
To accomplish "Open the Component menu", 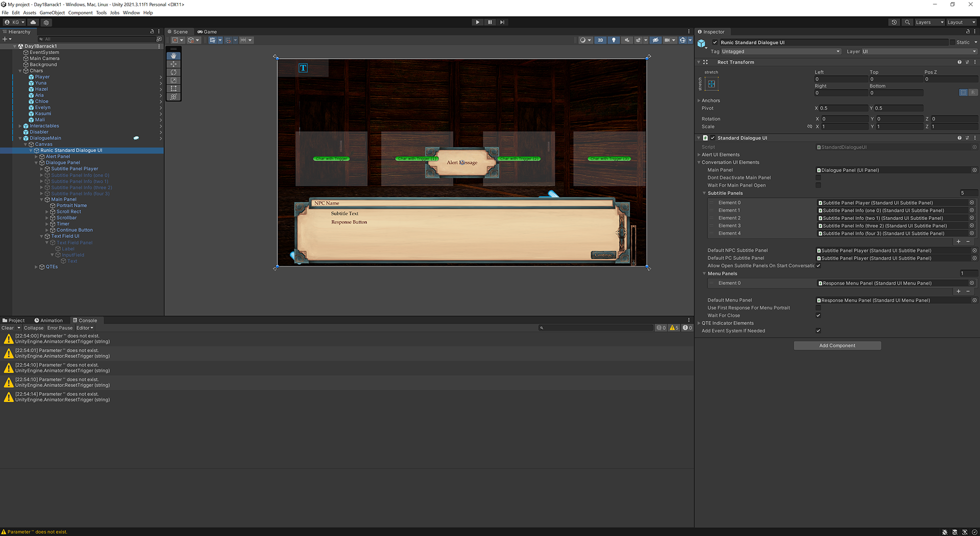I will (81, 13).
